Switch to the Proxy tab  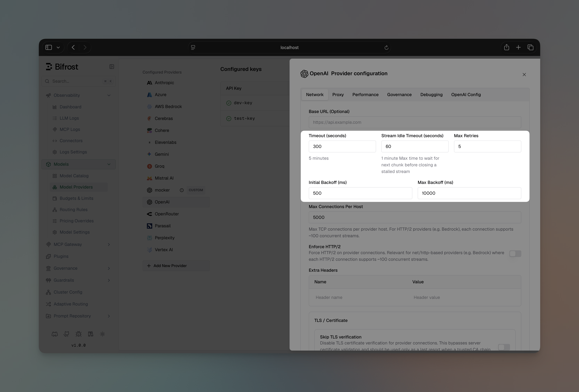coord(338,95)
